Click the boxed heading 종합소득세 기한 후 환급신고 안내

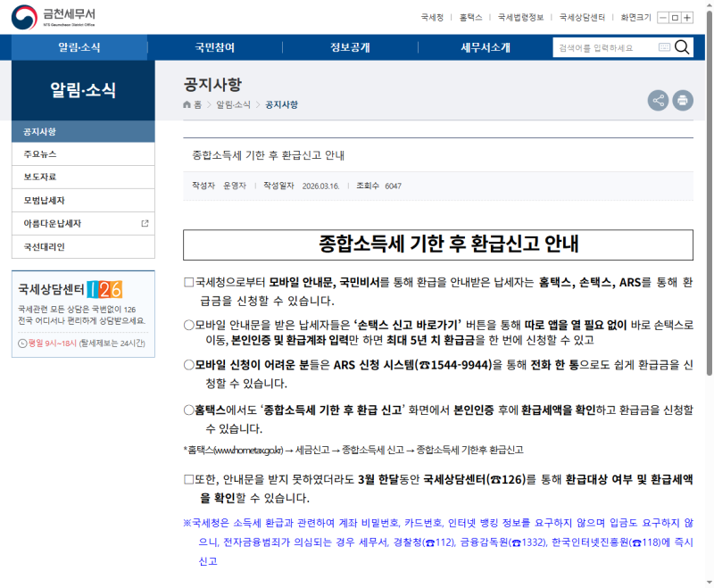pyautogui.click(x=438, y=244)
